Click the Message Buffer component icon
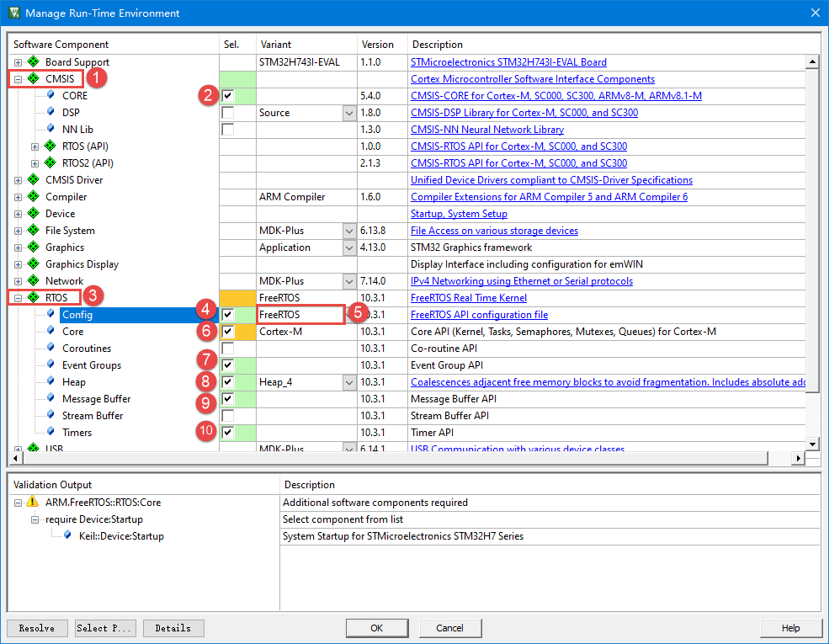 52,398
